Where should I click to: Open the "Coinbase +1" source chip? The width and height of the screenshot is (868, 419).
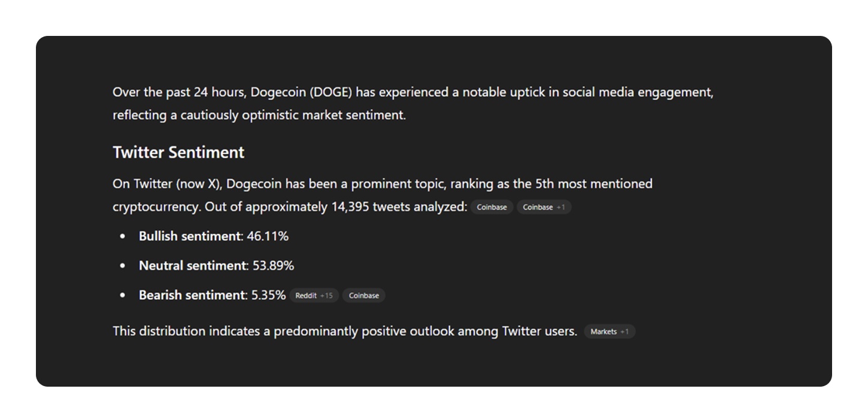(x=544, y=207)
